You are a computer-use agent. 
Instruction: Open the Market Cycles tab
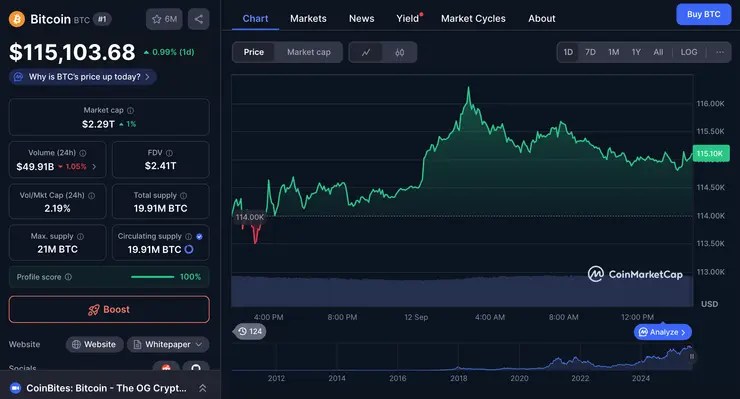click(x=473, y=18)
